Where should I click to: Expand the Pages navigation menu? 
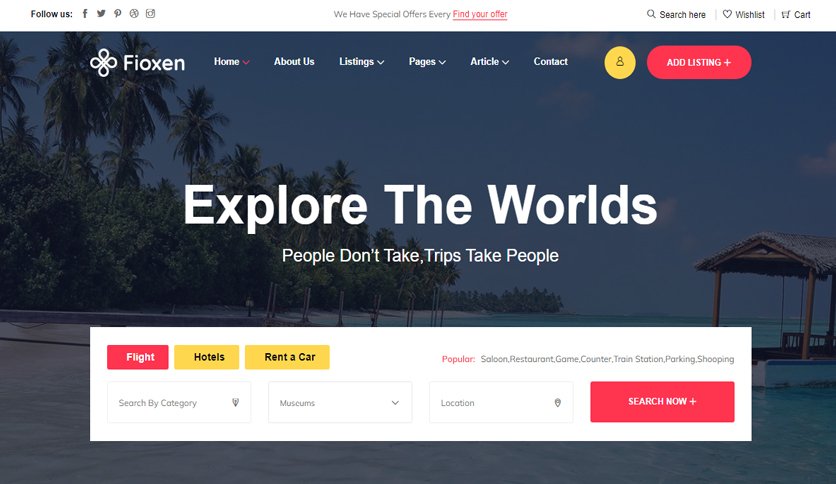click(x=427, y=62)
